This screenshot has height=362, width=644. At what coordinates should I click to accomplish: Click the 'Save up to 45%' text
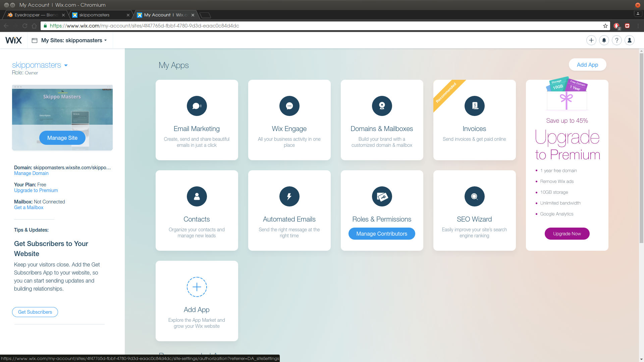pos(567,121)
